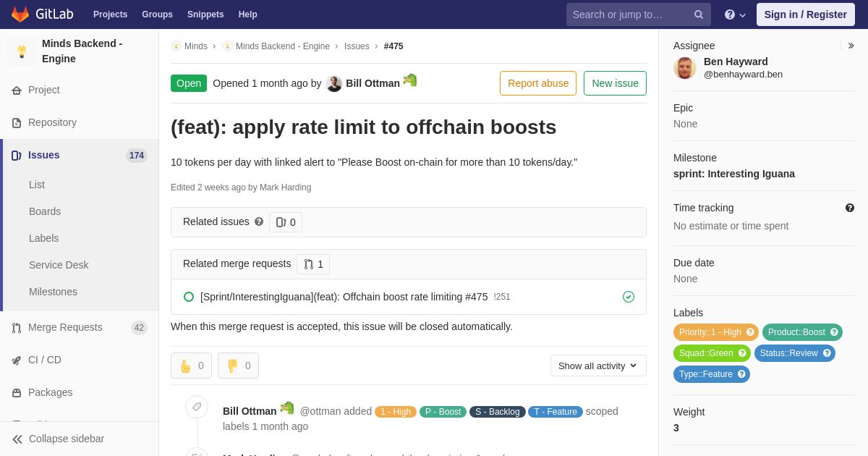Open Service Desk in the sidebar
The height and width of the screenshot is (456, 868).
[x=59, y=265]
